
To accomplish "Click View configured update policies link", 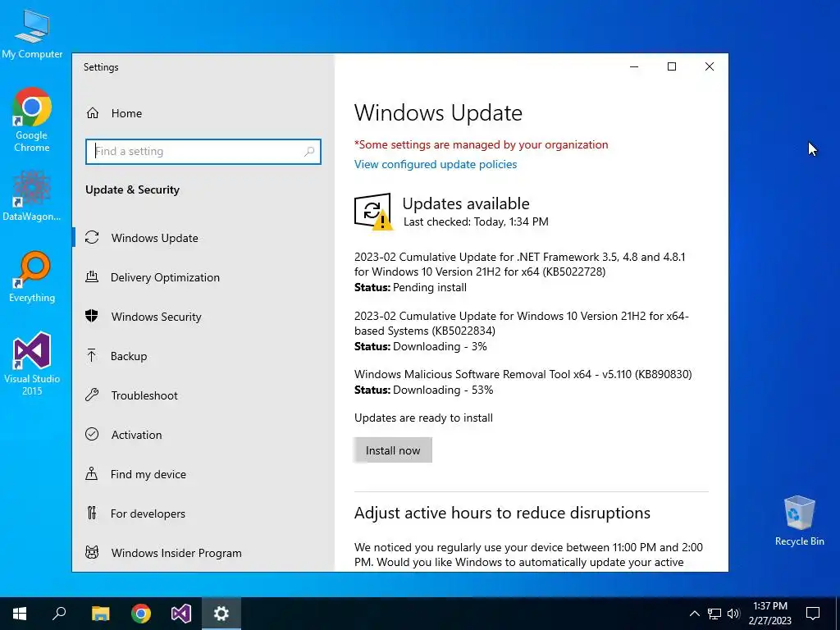I will point(436,164).
